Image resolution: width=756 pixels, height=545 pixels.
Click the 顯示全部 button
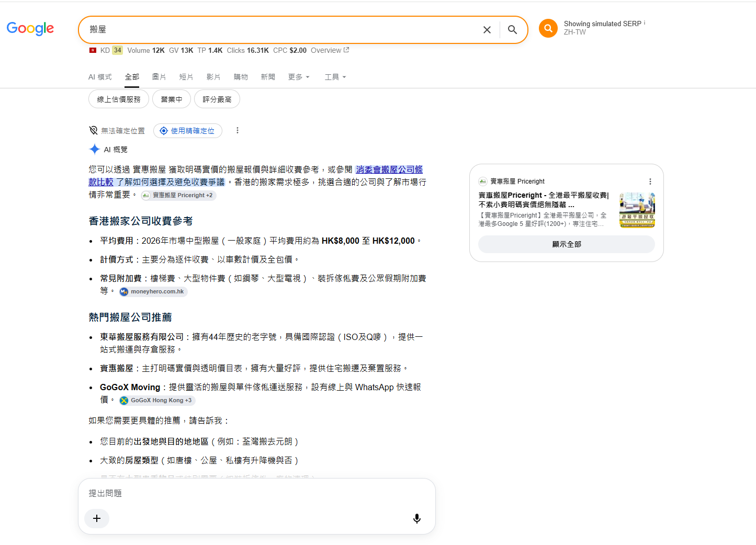[567, 244]
